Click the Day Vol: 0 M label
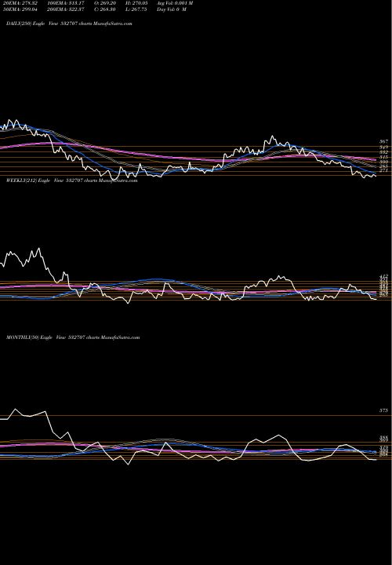 172,9
